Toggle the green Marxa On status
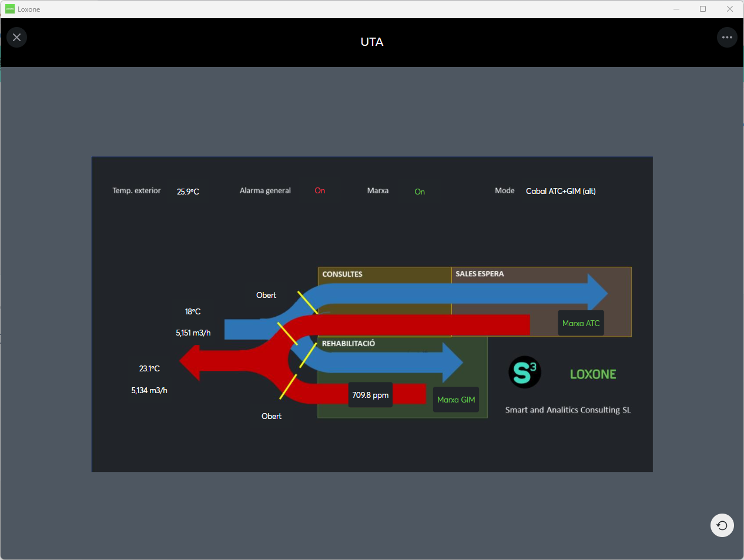 [x=420, y=192]
